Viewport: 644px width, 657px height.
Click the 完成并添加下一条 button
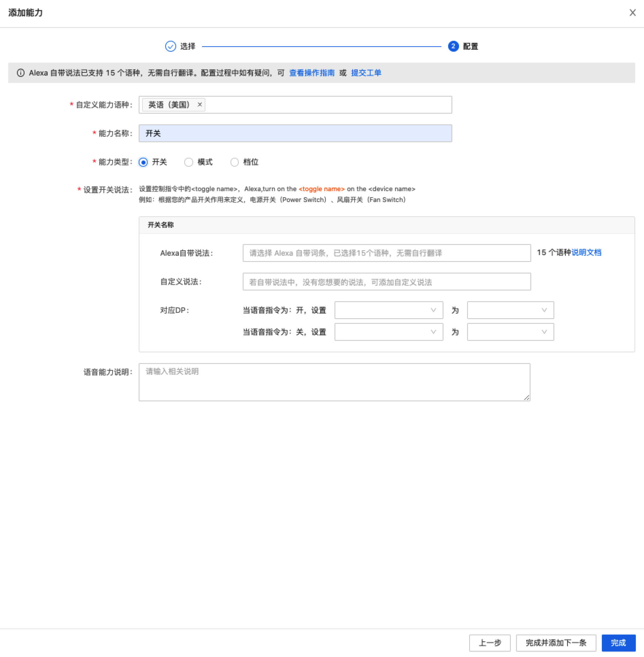click(x=556, y=643)
